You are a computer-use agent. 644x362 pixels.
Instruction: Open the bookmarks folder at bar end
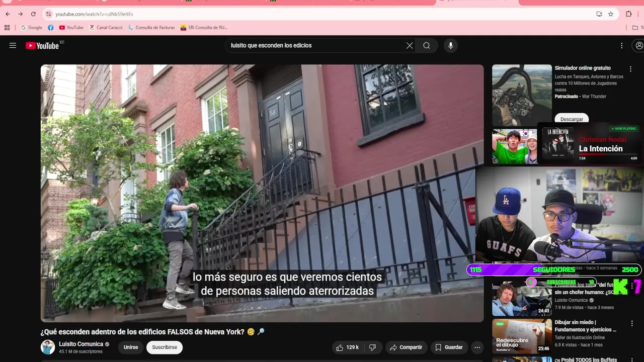(x=637, y=28)
